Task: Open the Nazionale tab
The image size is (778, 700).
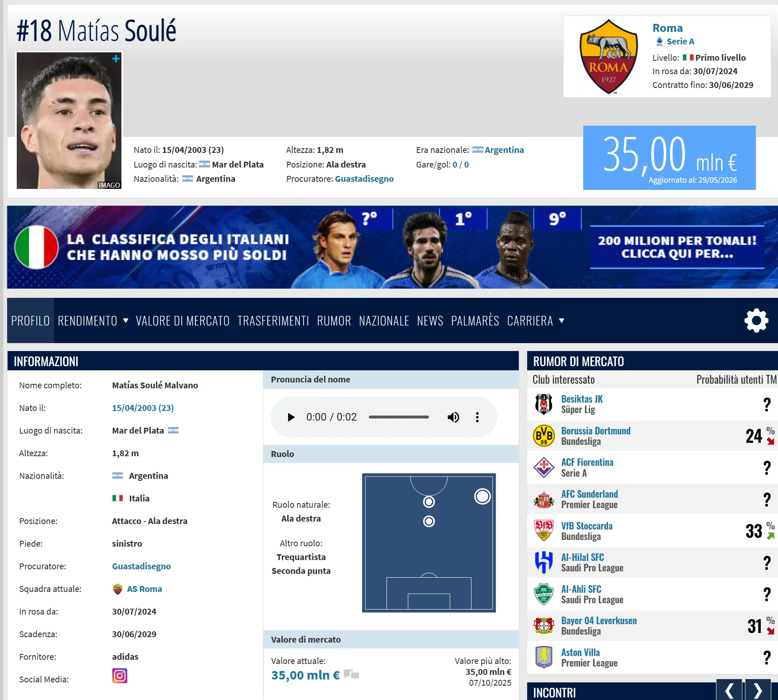Action: pyautogui.click(x=384, y=321)
